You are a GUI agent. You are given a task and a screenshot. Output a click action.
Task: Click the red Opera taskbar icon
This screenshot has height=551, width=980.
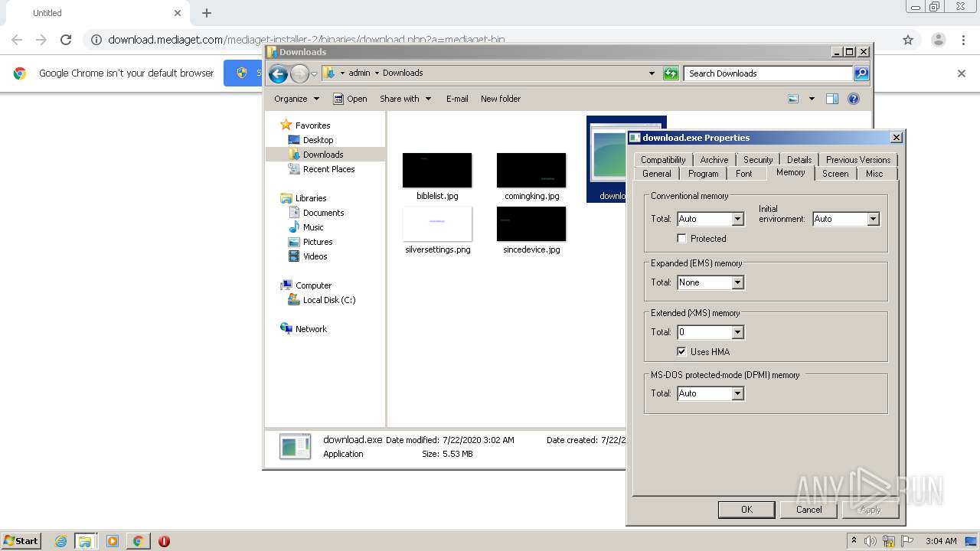pos(164,541)
